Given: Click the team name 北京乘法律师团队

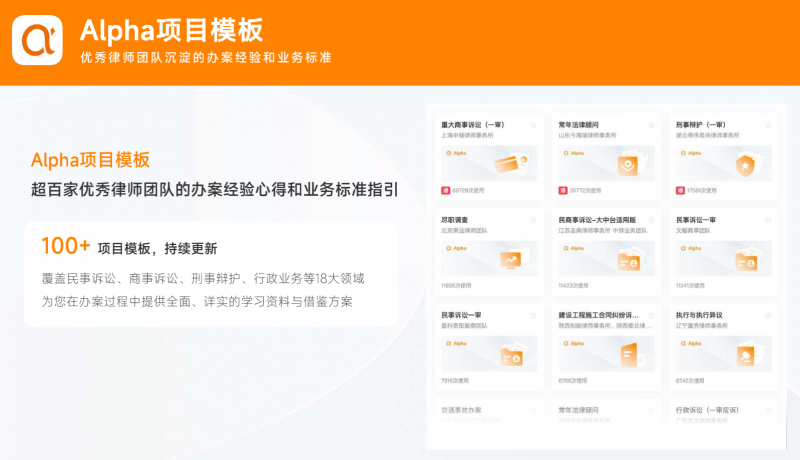Looking at the screenshot, I should [464, 231].
